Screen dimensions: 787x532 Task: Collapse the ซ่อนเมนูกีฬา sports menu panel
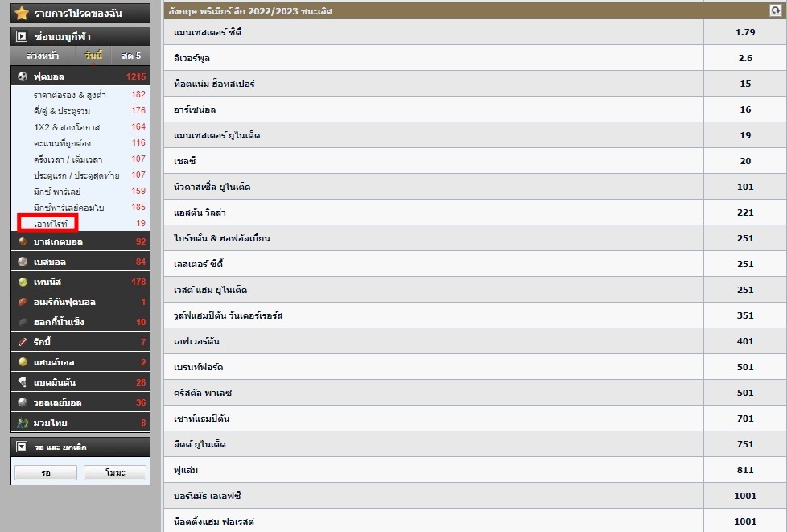[22, 37]
